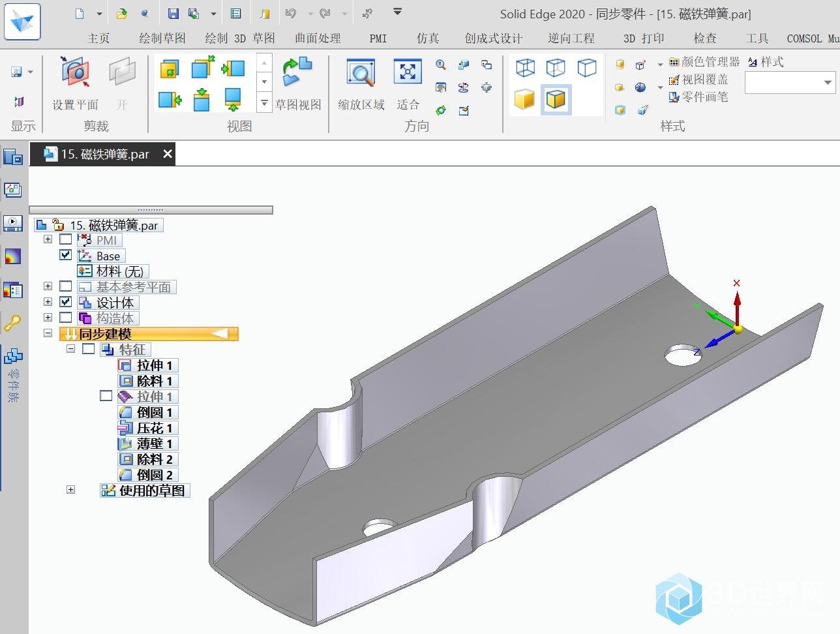Viewport: 840px width, 634px height.
Task: Open the 主页 ribbon tab
Action: click(x=98, y=38)
